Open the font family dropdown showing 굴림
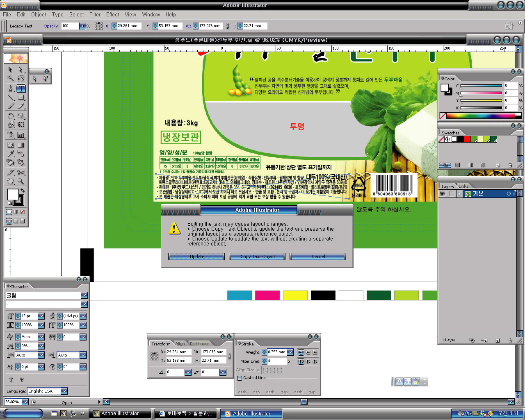Viewport: 525px width, 420px height. pyautogui.click(x=84, y=295)
